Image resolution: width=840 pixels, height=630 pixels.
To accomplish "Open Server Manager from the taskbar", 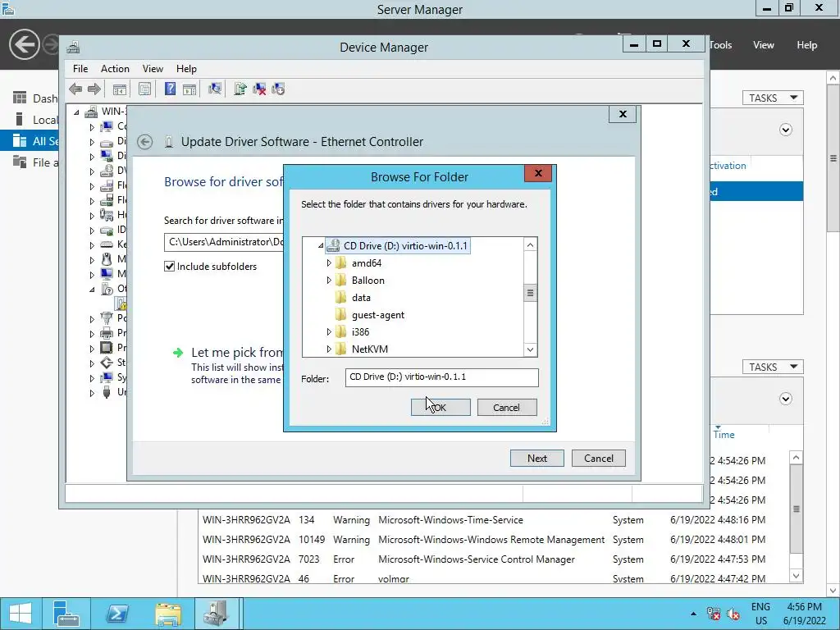I will point(66,614).
